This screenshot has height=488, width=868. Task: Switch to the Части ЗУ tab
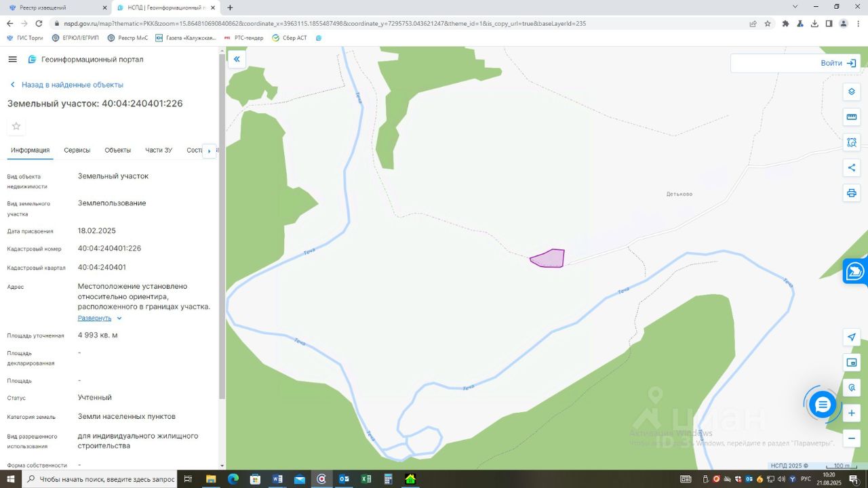pyautogui.click(x=159, y=150)
